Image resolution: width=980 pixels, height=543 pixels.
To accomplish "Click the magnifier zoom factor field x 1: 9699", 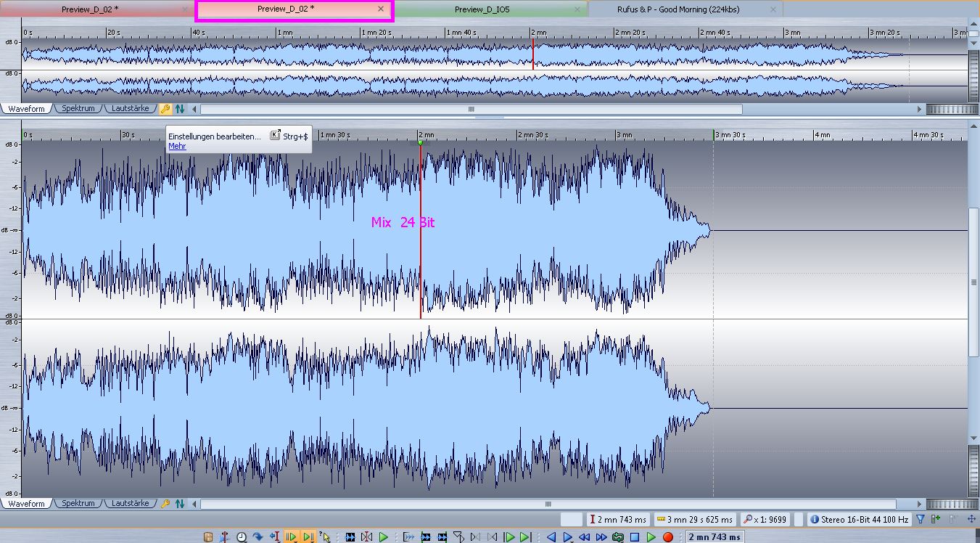I will (x=765, y=520).
